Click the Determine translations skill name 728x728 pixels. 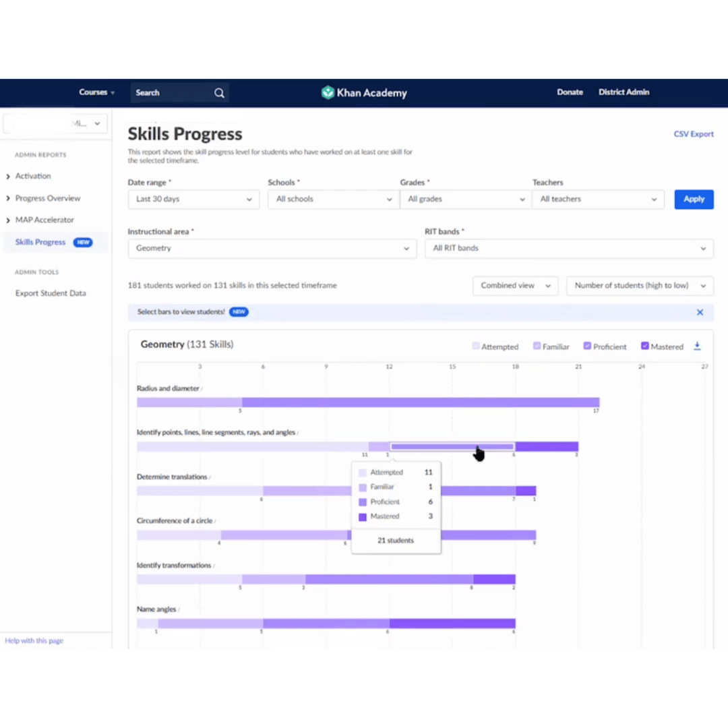[x=172, y=477]
